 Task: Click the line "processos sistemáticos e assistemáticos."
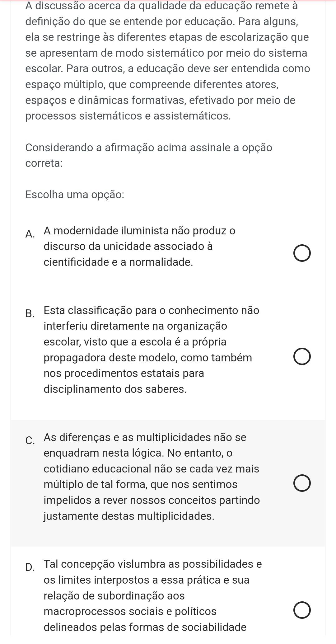point(128,116)
